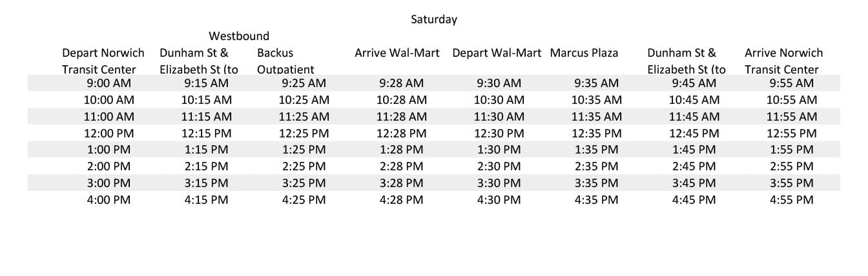Select the 2:28 PM Wal-Mart arrival time

tap(401, 166)
